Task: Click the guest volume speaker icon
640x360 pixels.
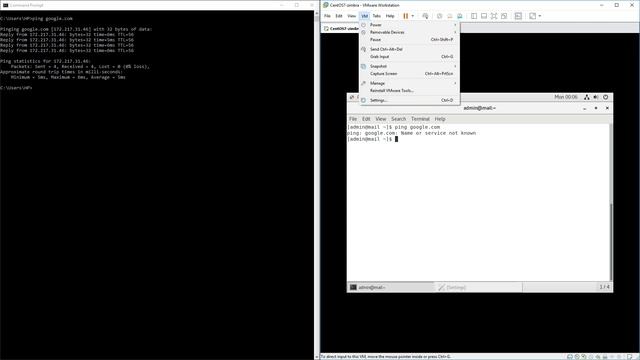Action: (x=596, y=97)
